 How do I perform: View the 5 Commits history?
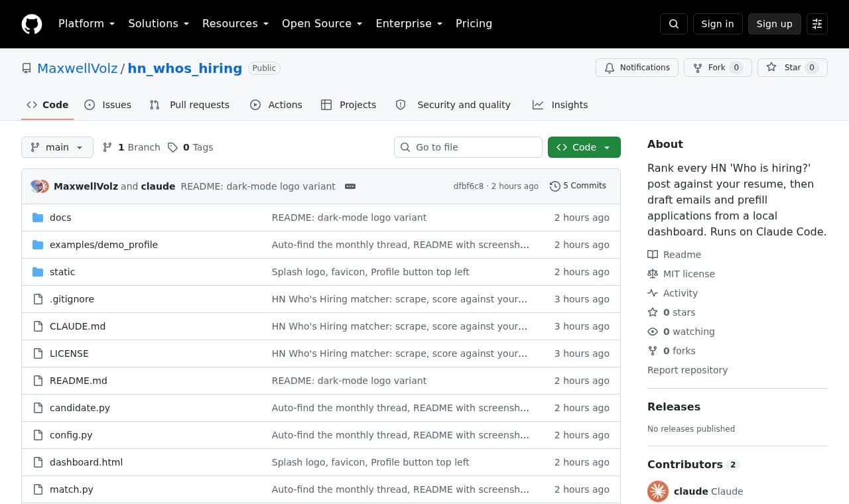click(578, 186)
